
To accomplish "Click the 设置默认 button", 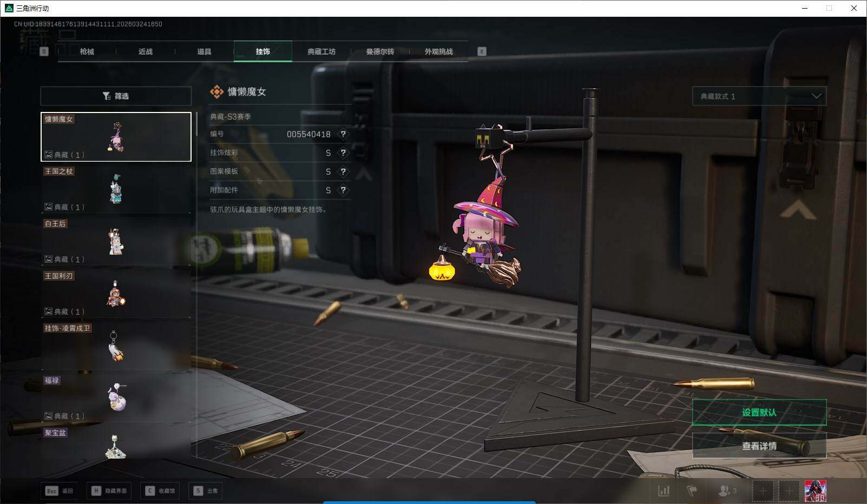I will click(x=759, y=413).
